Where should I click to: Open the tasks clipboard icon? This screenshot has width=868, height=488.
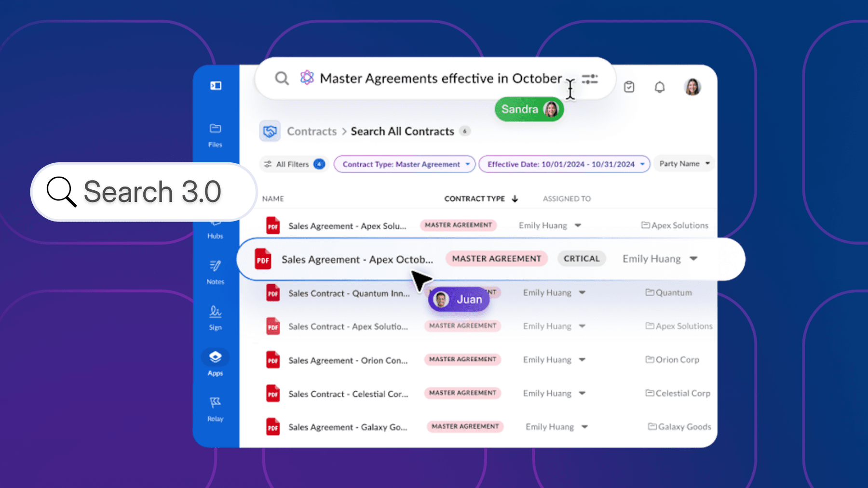tap(629, 87)
